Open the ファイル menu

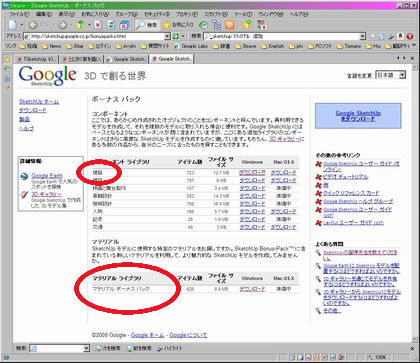pyautogui.click(x=18, y=14)
